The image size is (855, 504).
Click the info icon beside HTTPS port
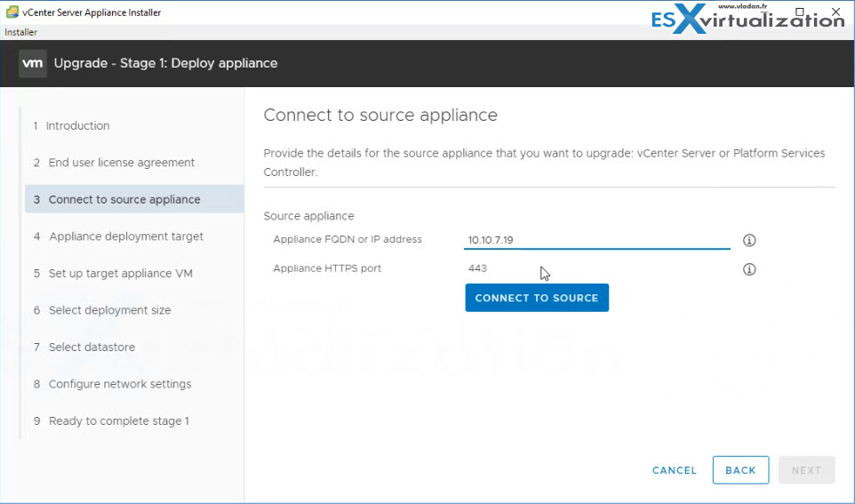748,269
